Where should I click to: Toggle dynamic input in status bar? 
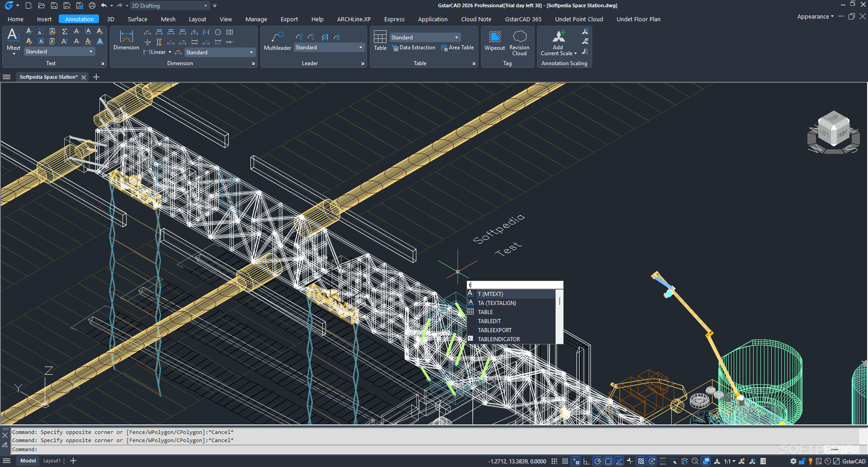coord(576,461)
